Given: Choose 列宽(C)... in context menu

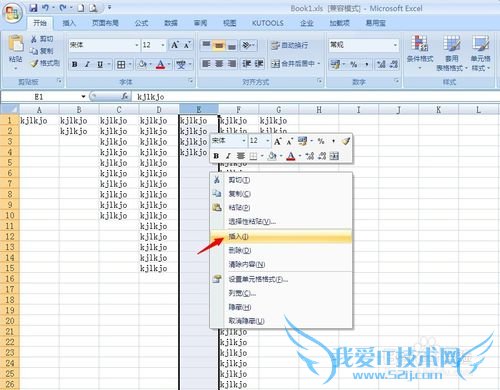Looking at the screenshot, I should click(x=281, y=293).
